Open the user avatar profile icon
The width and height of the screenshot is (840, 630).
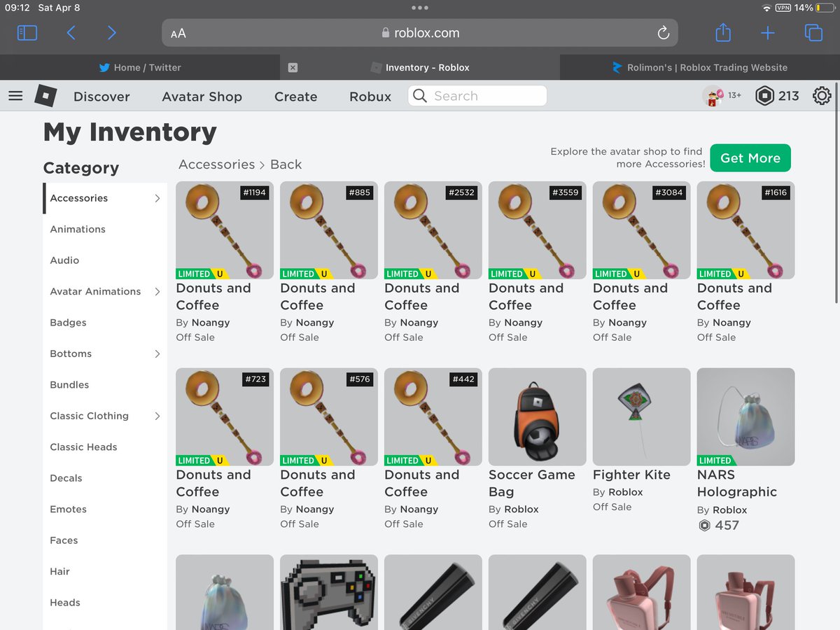[713, 96]
